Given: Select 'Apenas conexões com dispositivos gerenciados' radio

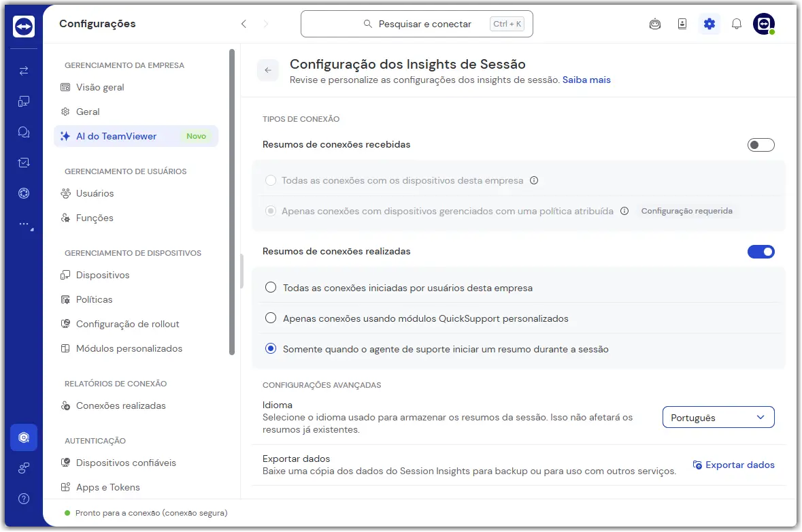Looking at the screenshot, I should pos(271,211).
